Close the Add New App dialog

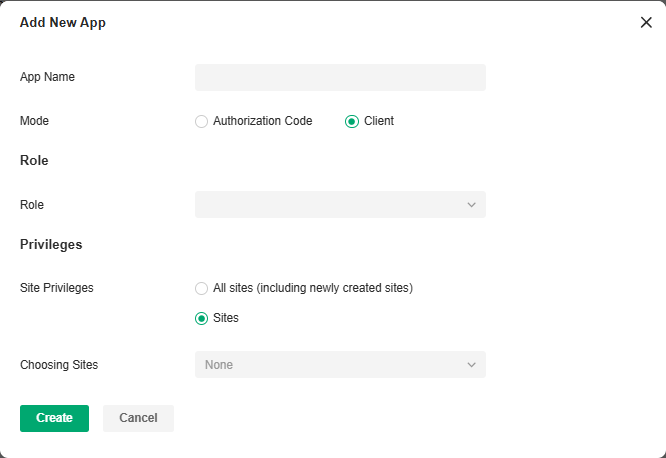(646, 22)
